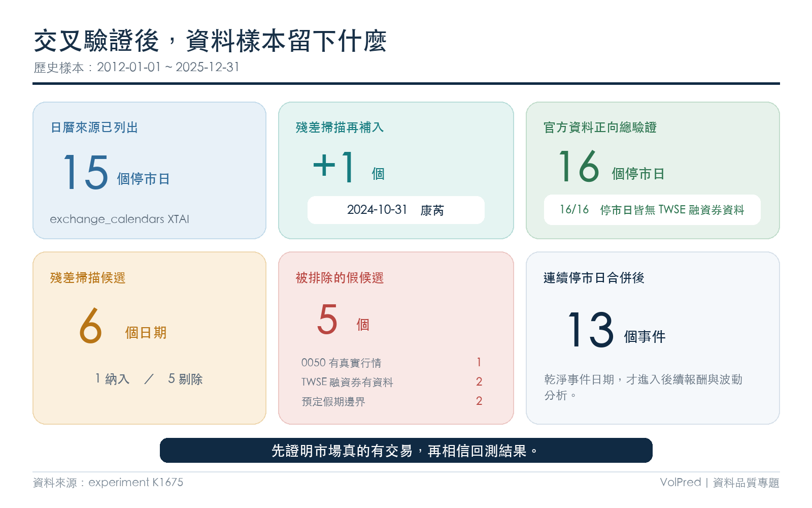
Task: Click the big number 6
Action: [91, 325]
